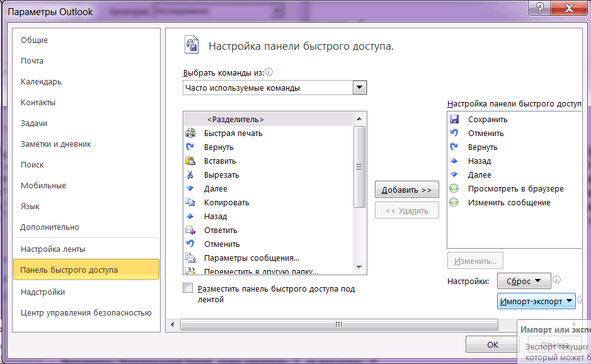Click the green circle icon for Изменить сообщение

coord(454,202)
